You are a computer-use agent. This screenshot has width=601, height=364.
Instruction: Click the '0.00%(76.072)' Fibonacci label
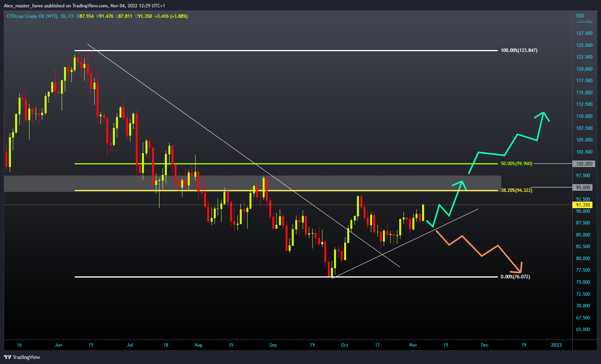(x=515, y=277)
